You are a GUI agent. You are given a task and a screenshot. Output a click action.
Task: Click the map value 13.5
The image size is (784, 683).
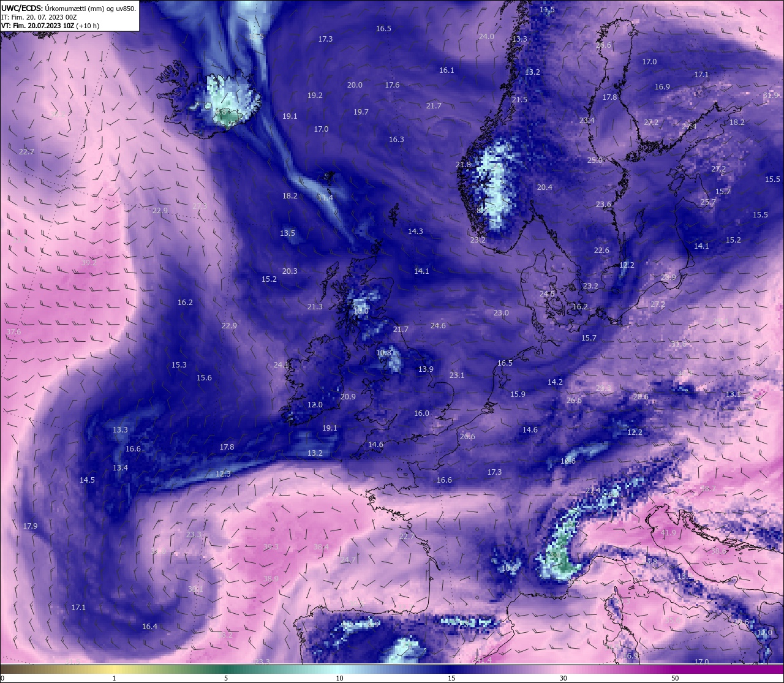tap(287, 233)
